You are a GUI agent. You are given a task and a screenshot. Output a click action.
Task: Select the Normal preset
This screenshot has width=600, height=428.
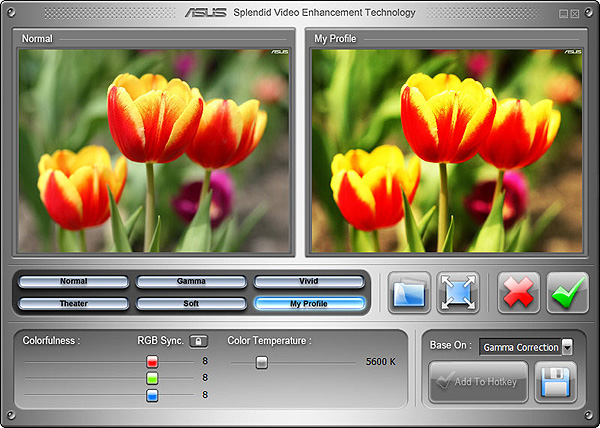click(x=73, y=282)
